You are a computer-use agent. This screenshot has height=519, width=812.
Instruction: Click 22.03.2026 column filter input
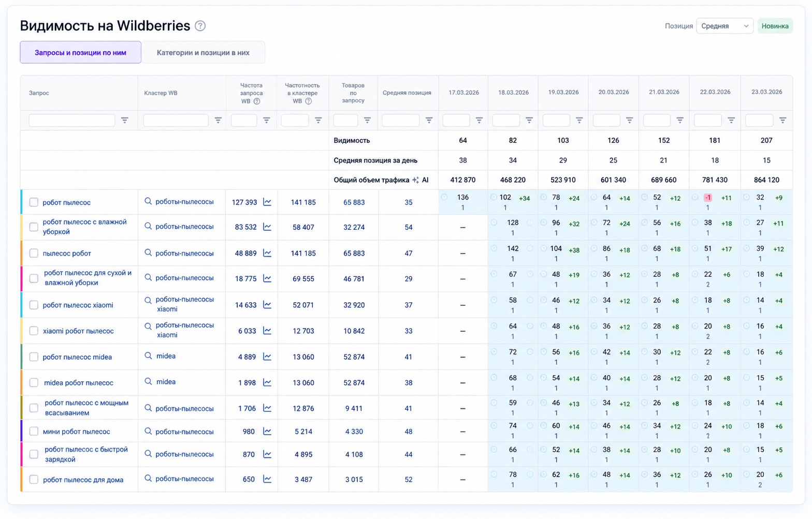point(707,120)
